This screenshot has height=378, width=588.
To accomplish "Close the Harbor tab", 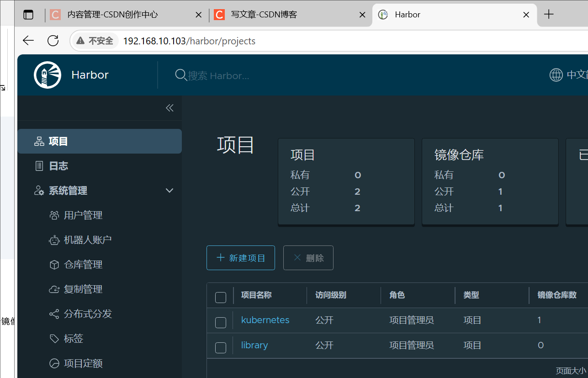I will [x=526, y=15].
